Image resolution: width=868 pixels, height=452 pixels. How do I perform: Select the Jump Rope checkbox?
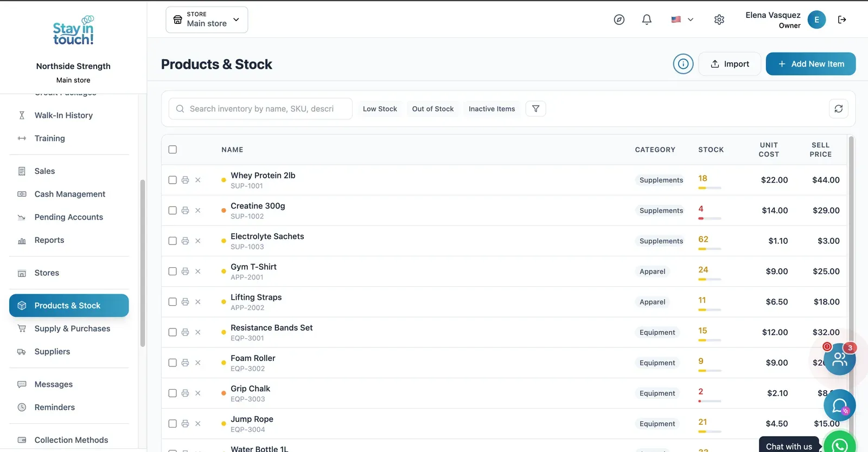[x=173, y=424]
